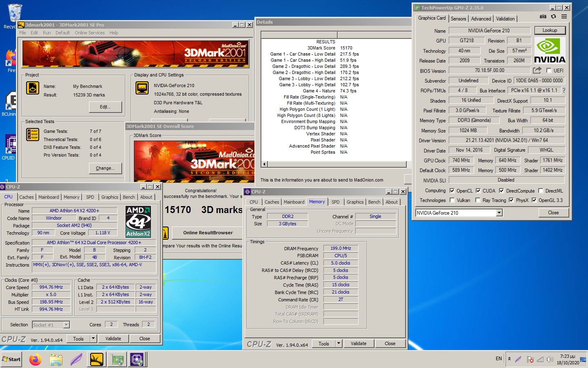Click the Display and CPU Settings monitor icon
Viewport: 588px width, 368px height.
click(142, 88)
